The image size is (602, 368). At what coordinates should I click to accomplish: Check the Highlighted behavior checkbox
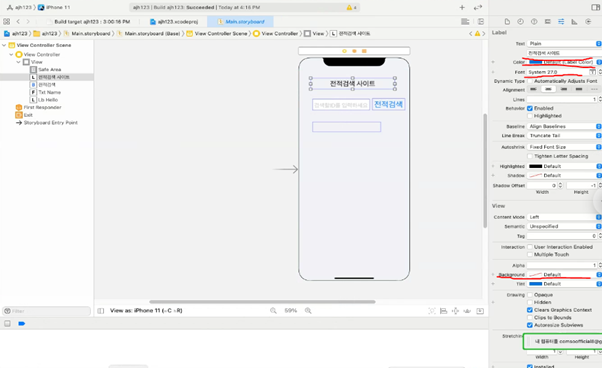point(530,116)
